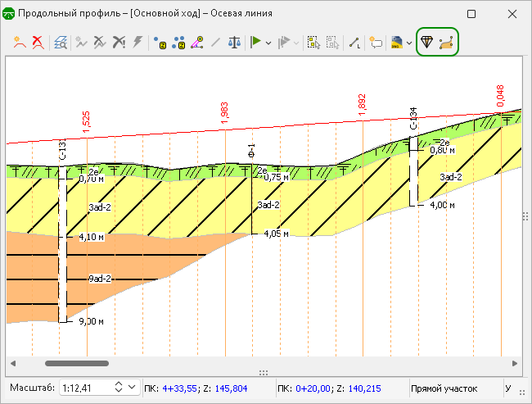This screenshot has height=404, width=532.
Task: Click the single point Z elevation icon
Action: (160, 42)
